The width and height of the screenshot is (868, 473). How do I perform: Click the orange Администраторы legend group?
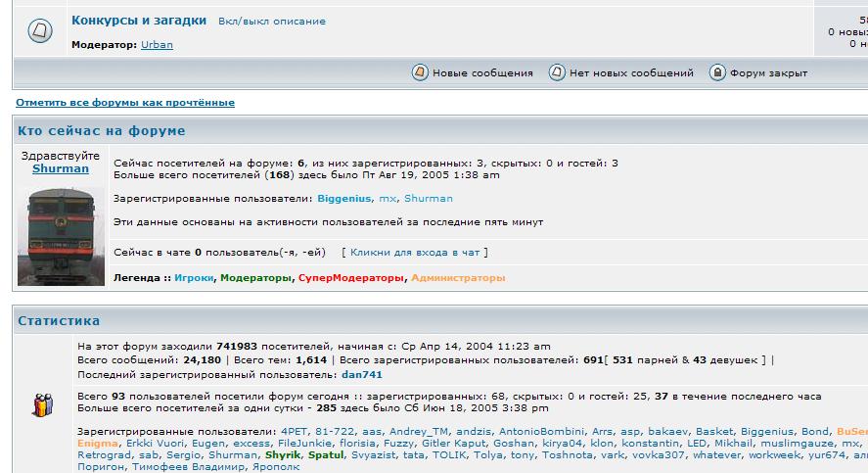pyautogui.click(x=458, y=277)
